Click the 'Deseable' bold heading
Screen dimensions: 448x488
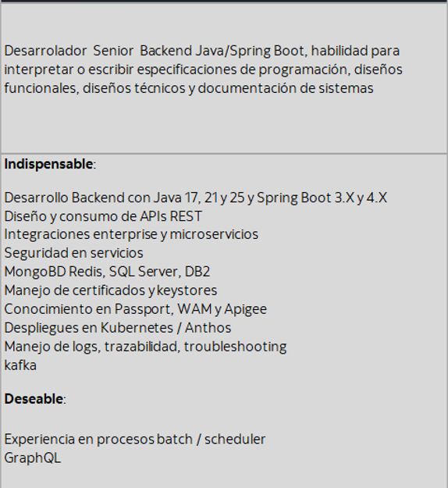click(34, 399)
